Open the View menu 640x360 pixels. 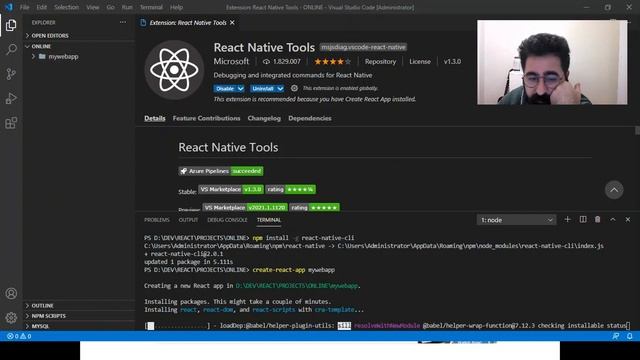coord(93,7)
